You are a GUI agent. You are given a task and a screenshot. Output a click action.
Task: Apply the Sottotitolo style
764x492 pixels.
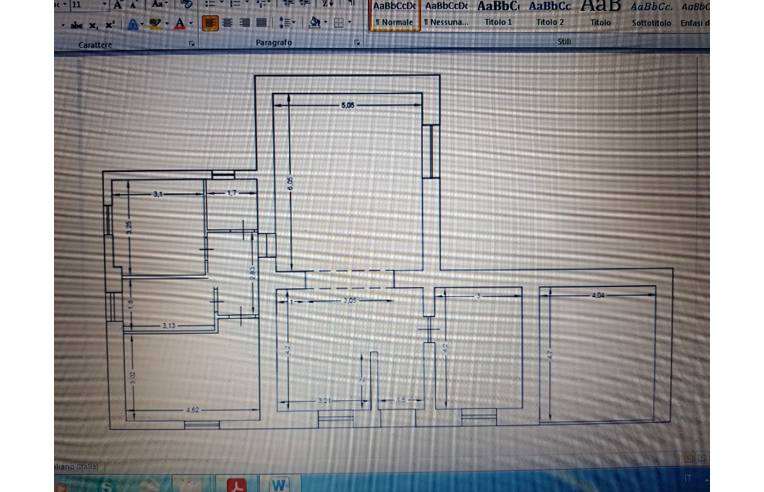[651, 14]
